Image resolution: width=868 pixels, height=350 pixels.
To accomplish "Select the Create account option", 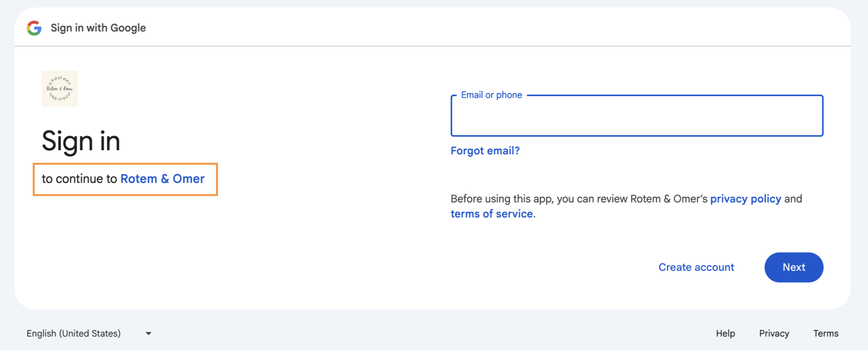I will pyautogui.click(x=696, y=267).
